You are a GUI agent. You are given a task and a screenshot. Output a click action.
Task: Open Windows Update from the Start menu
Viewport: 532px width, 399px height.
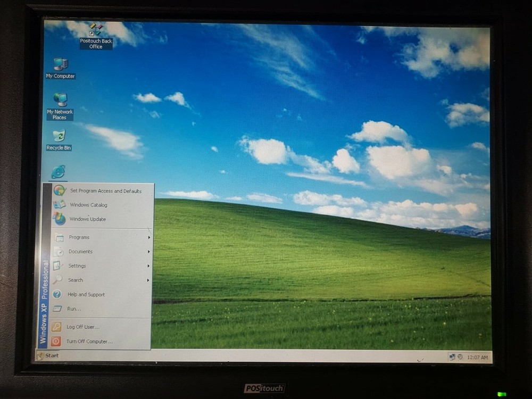click(87, 219)
